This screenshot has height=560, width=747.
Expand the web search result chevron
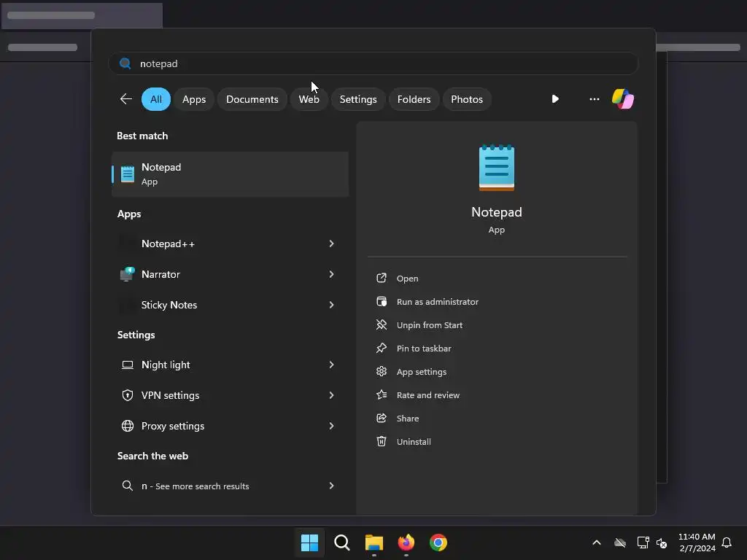click(x=332, y=486)
